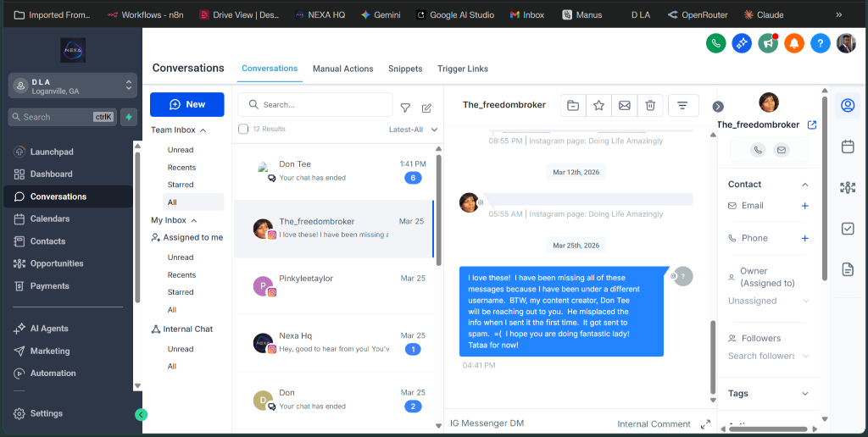Screen dimensions: 868x437
Task: Click the green phone dialer icon
Action: click(715, 43)
